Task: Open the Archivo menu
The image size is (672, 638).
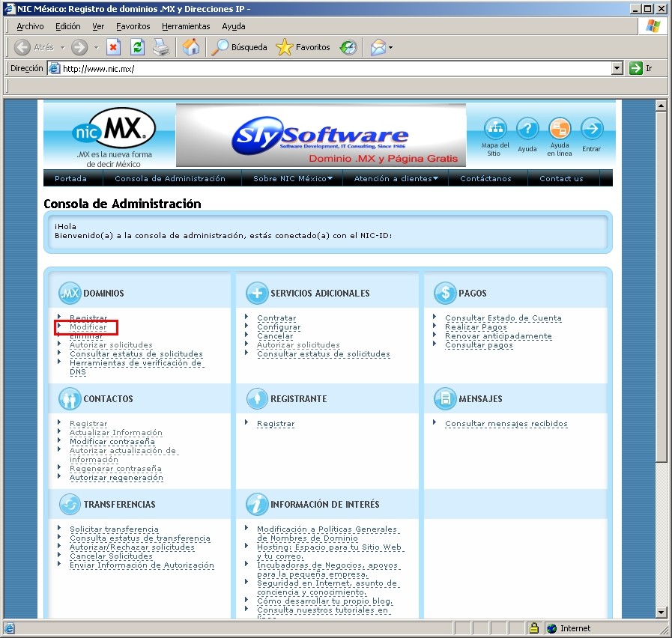Action: pyautogui.click(x=30, y=26)
